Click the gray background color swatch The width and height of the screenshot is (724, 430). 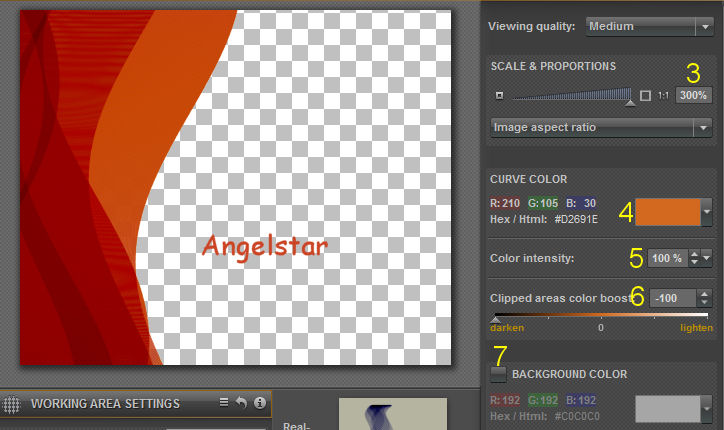pos(667,409)
